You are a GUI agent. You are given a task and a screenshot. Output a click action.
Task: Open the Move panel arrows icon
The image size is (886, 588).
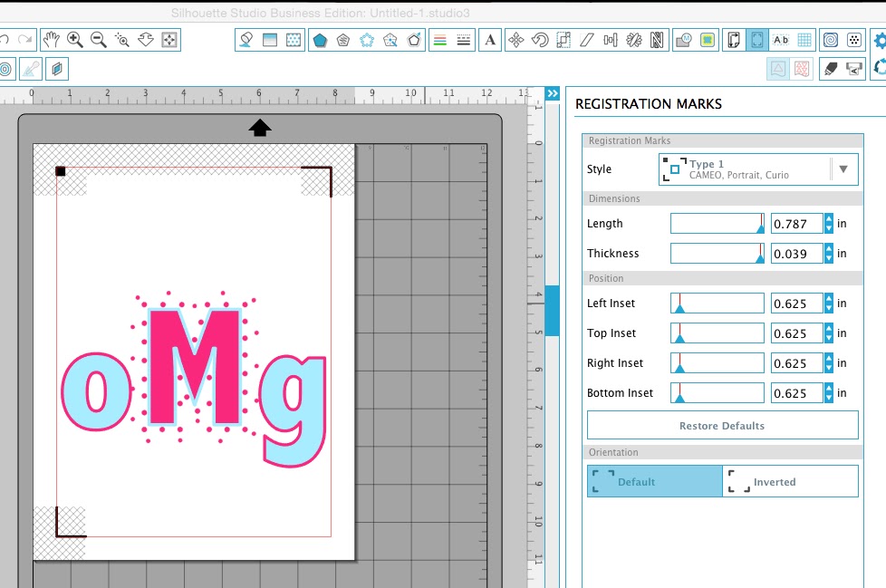pyautogui.click(x=515, y=40)
